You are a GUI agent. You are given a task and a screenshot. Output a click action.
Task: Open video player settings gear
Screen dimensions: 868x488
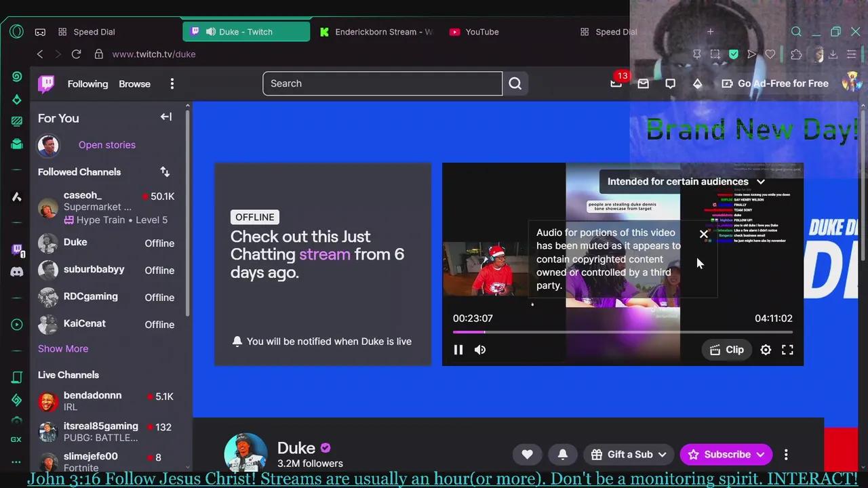[766, 350]
